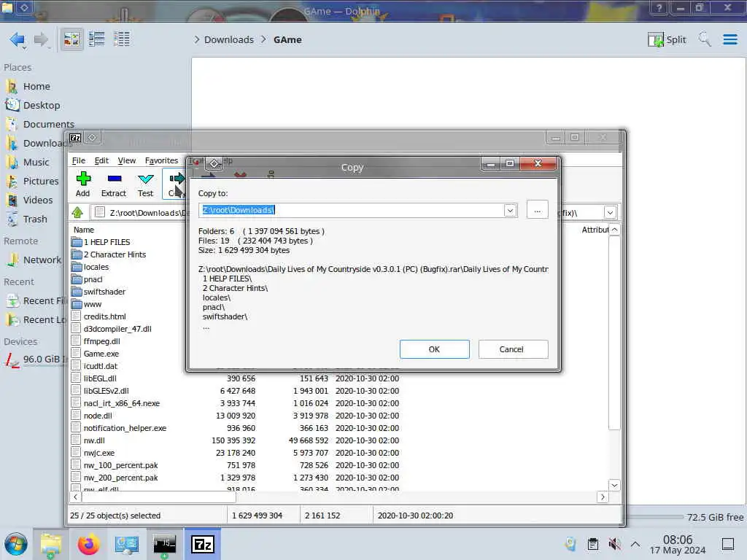Click the 7-Zip address path field

coord(138,212)
